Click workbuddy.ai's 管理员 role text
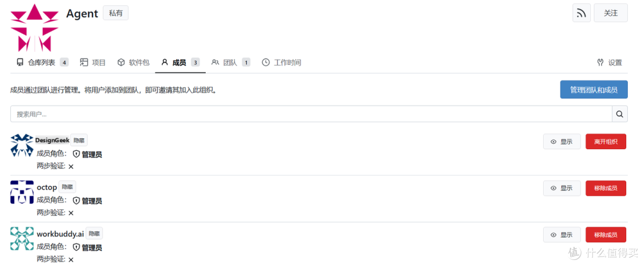Viewport: 644px width, 266px height. pyautogui.click(x=92, y=248)
